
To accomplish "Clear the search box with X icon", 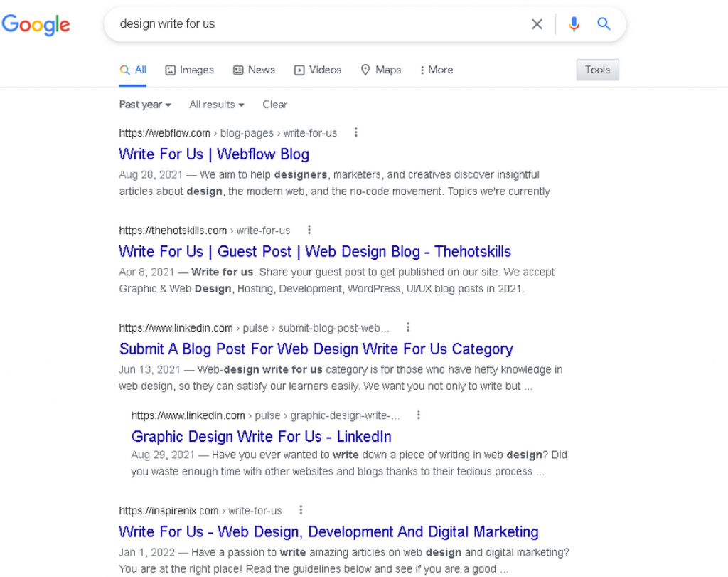I will tap(537, 24).
